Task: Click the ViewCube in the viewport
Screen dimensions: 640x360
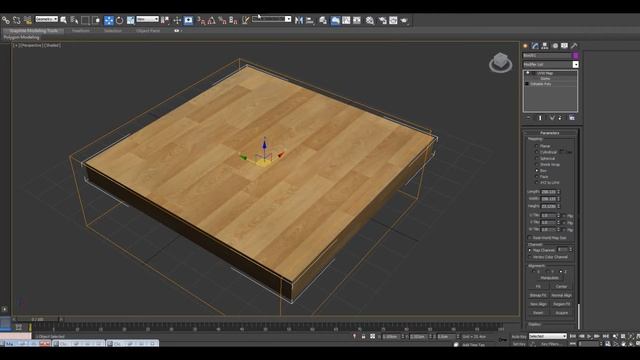Action: tap(500, 62)
